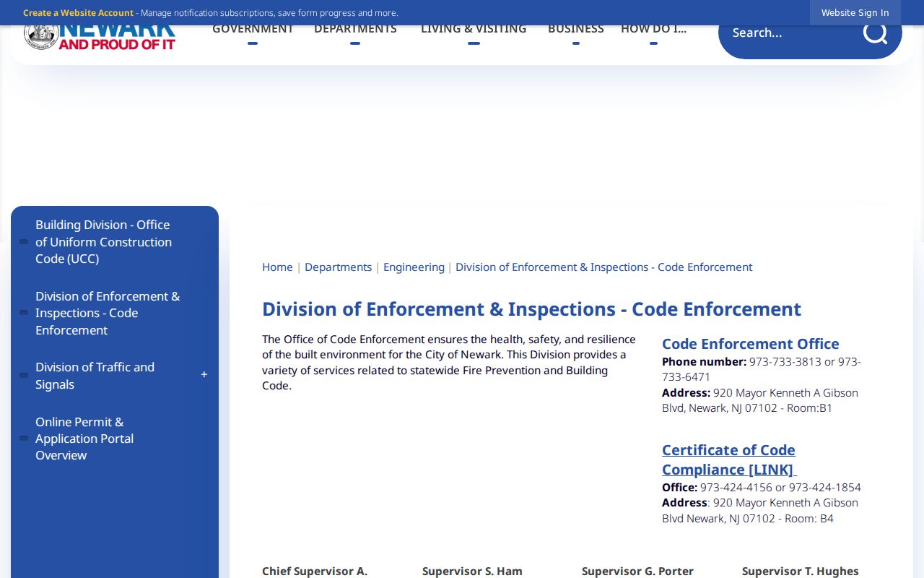Open the Government menu
924x578 pixels.
tap(253, 30)
